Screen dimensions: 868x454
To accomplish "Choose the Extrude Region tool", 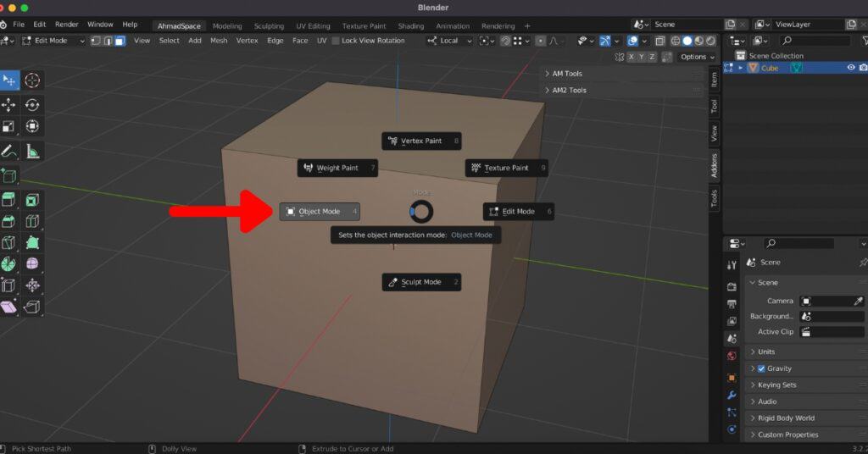I will [9, 200].
